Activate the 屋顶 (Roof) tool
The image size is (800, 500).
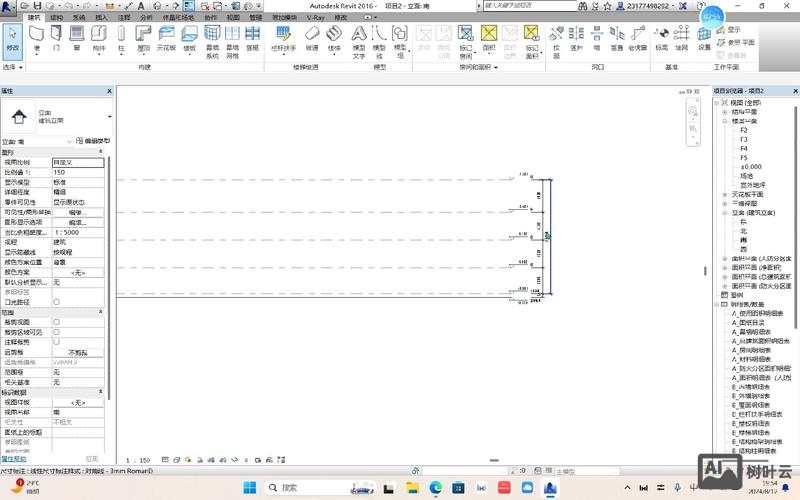pyautogui.click(x=143, y=38)
